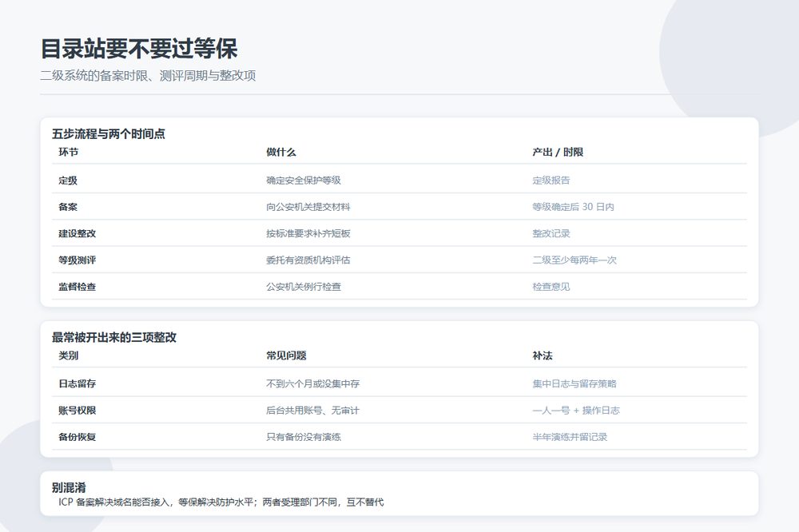
Task: Click cell 检查意见
Action: (x=551, y=287)
